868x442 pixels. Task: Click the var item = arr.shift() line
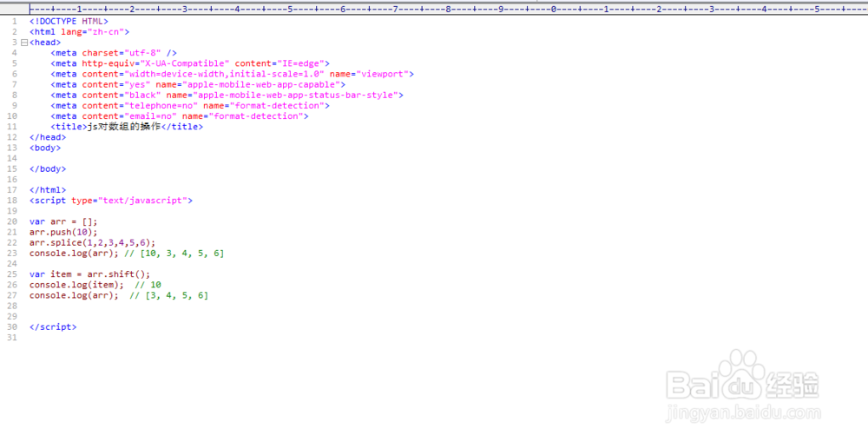[89, 274]
